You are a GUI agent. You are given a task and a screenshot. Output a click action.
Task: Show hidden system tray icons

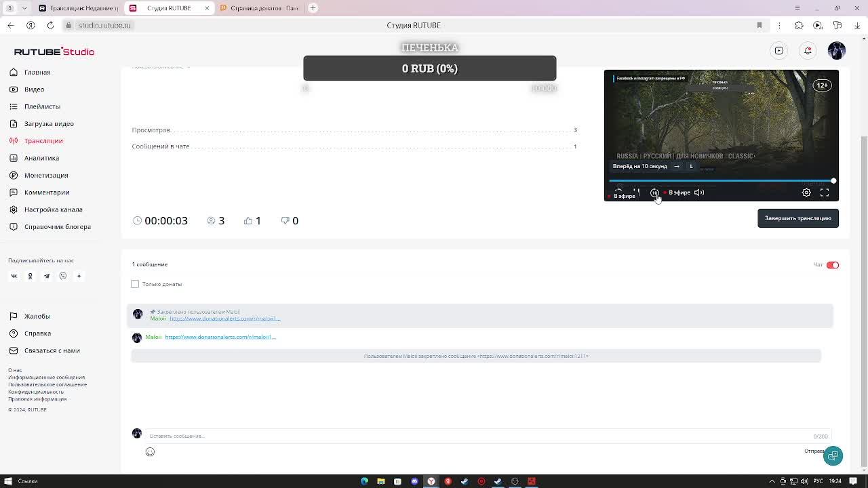coord(772,481)
